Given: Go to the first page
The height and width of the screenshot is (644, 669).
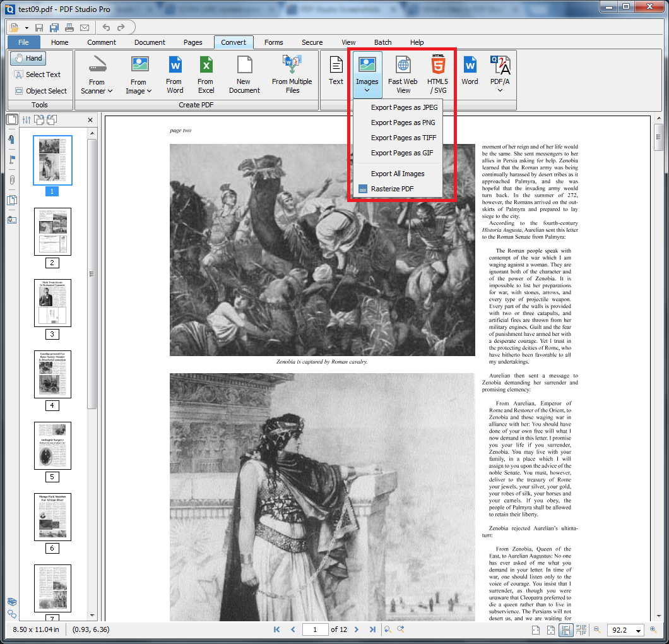Looking at the screenshot, I should pyautogui.click(x=276, y=629).
